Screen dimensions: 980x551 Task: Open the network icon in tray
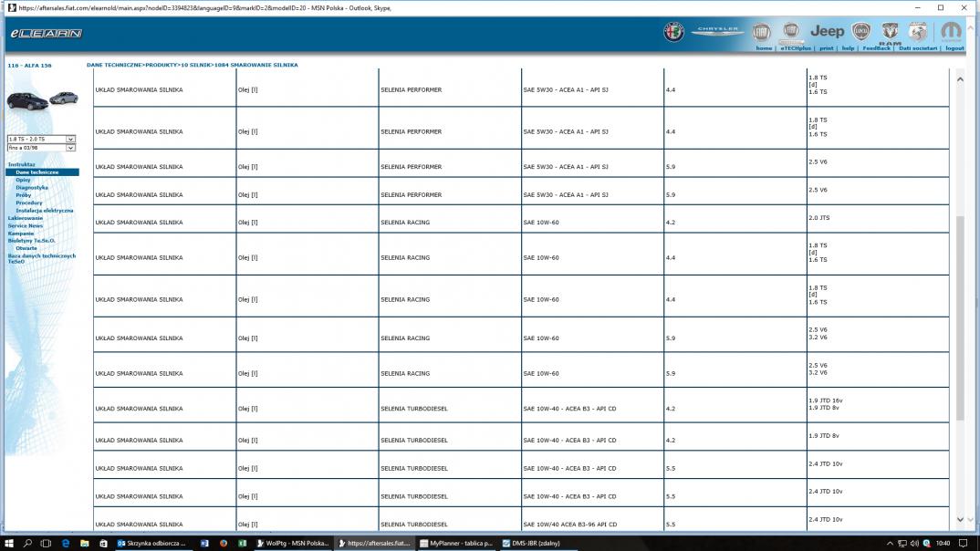click(902, 544)
